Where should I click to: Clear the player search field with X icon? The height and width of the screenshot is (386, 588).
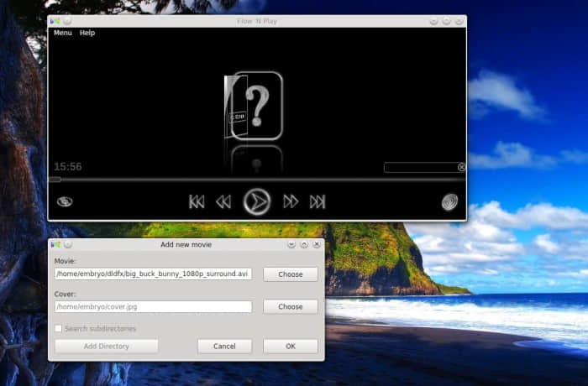coord(461,167)
